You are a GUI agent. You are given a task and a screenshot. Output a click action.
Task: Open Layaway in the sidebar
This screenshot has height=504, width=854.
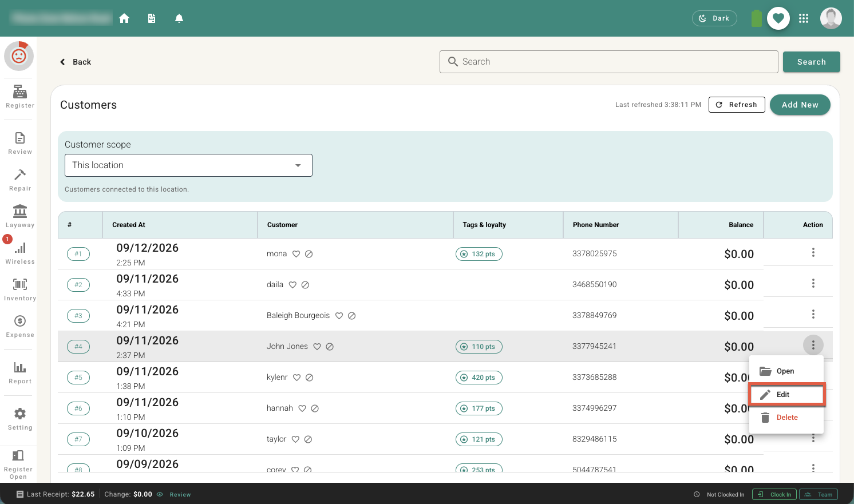20,216
